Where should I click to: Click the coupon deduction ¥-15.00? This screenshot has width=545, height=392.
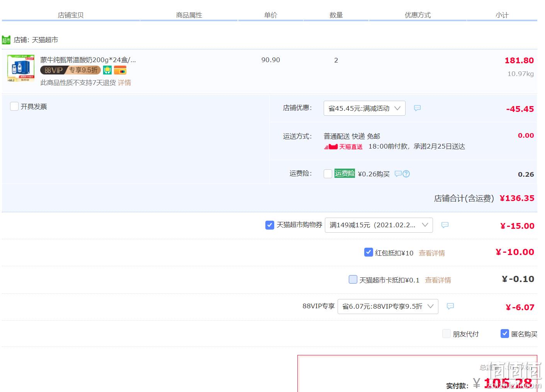point(517,226)
